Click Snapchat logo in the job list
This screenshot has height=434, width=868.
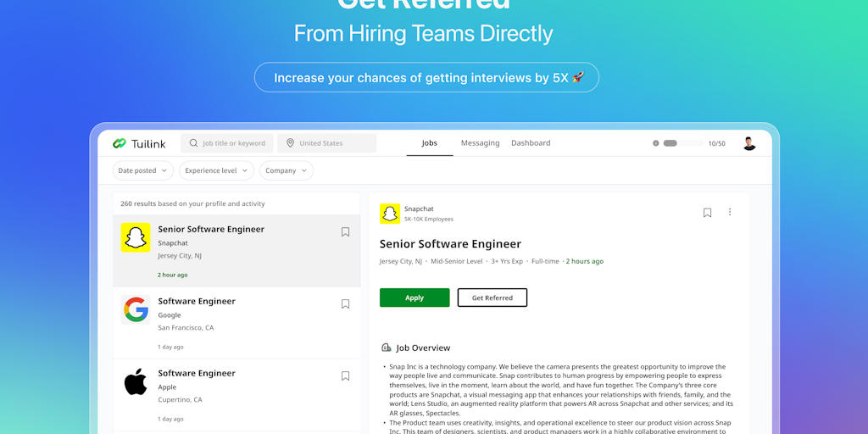pos(136,237)
